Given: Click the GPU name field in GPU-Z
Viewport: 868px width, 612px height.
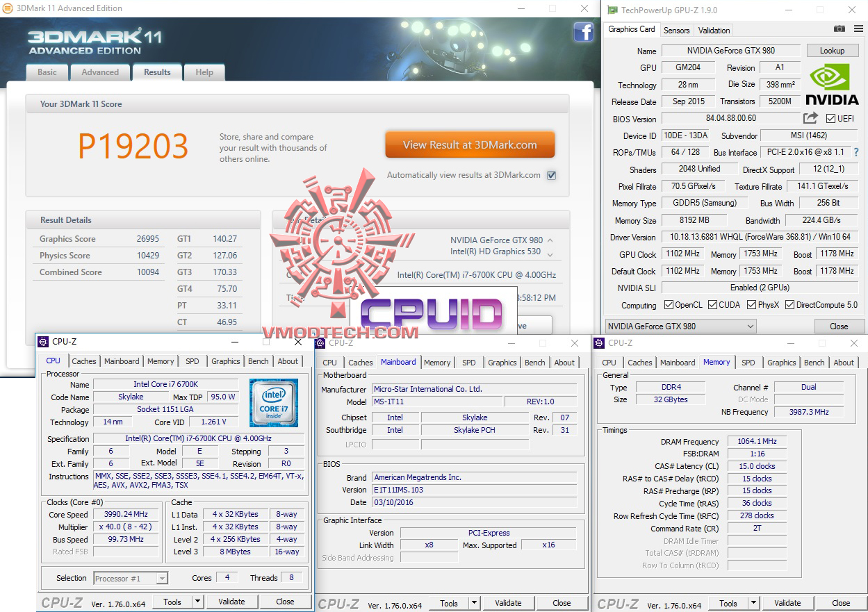Looking at the screenshot, I should (x=731, y=51).
